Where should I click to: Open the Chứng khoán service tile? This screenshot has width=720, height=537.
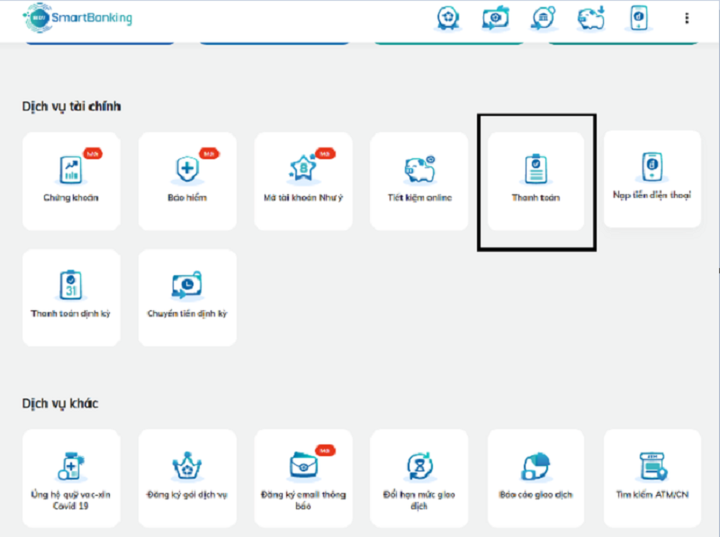pyautogui.click(x=70, y=180)
